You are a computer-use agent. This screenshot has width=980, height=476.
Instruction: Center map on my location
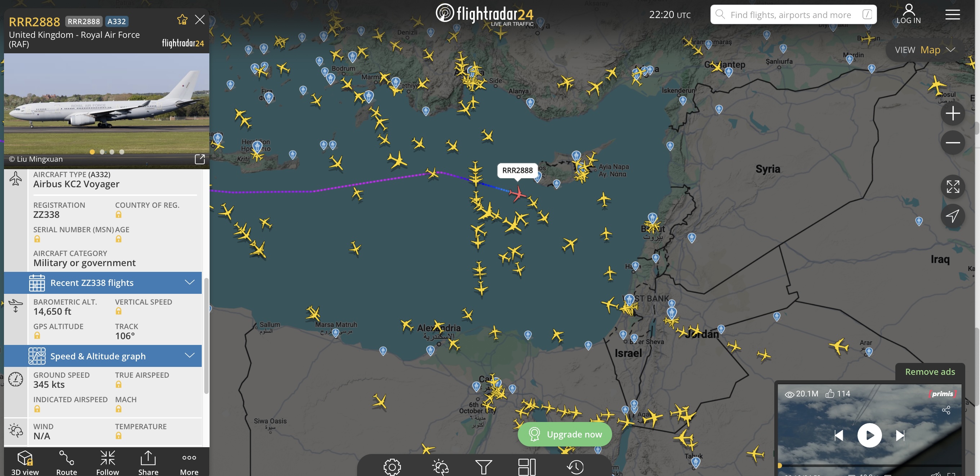tap(953, 216)
